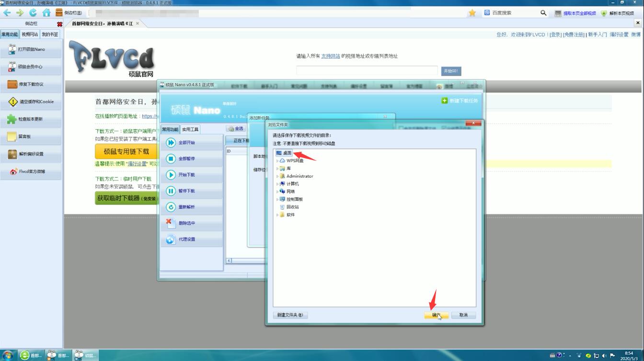This screenshot has width=644, height=361.
Task: Click 全部暂停 in Nano window
Action: (192, 158)
